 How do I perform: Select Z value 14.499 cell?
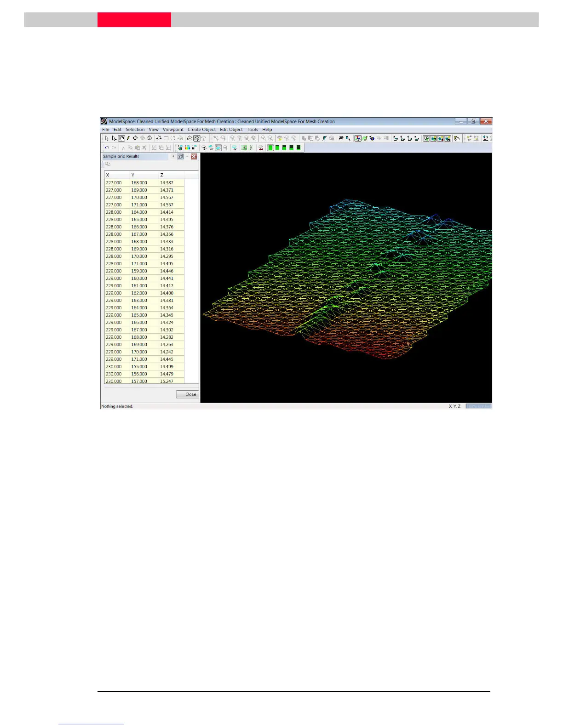click(x=172, y=367)
